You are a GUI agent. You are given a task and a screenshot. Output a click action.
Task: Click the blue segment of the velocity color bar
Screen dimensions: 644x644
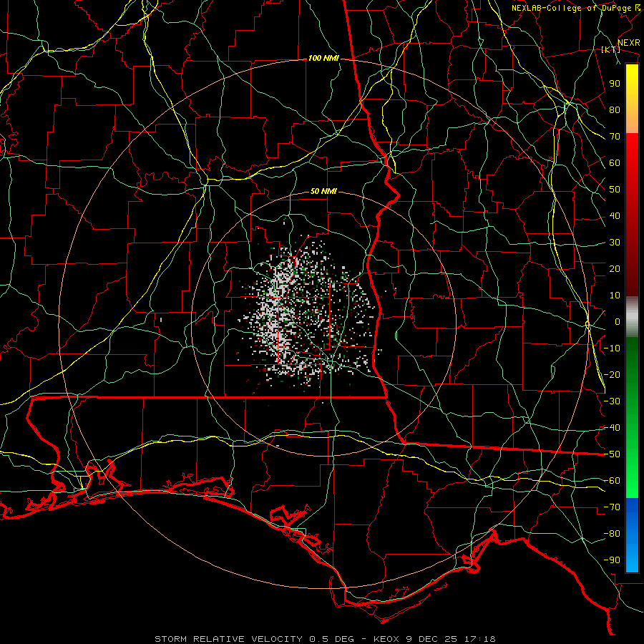tap(632, 535)
